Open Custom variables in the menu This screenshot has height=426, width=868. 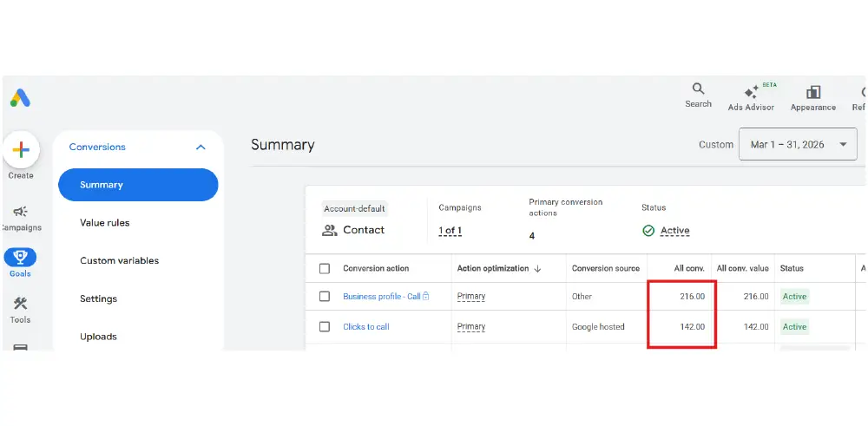pyautogui.click(x=119, y=261)
